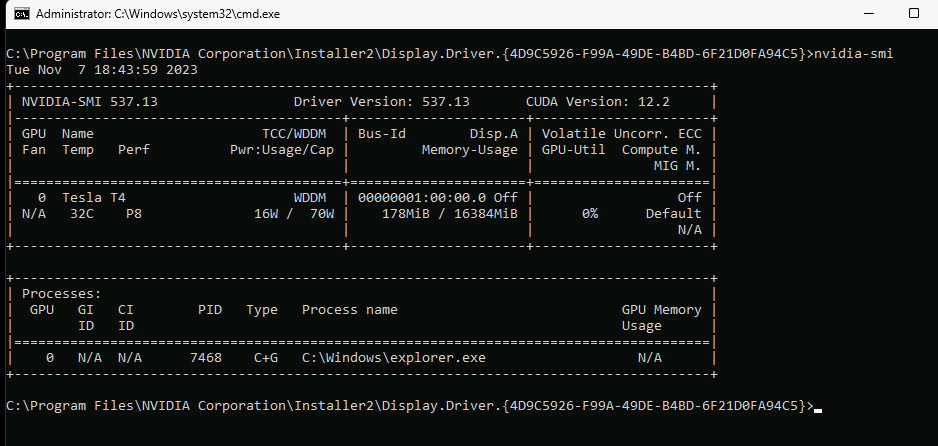Click the bus id '00000001:00:00.0'

pos(422,197)
